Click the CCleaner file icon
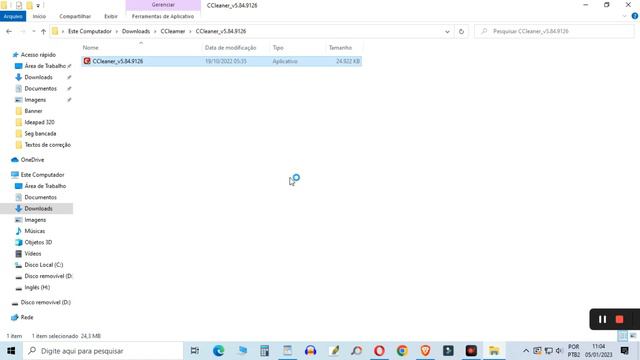The height and width of the screenshot is (360, 640). click(87, 61)
